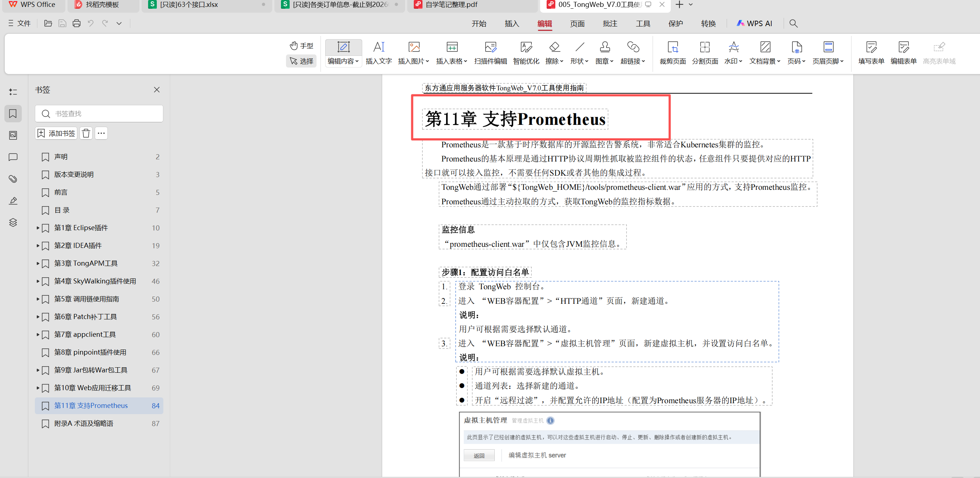Click the 书签查找 bookmark search field

(99, 114)
